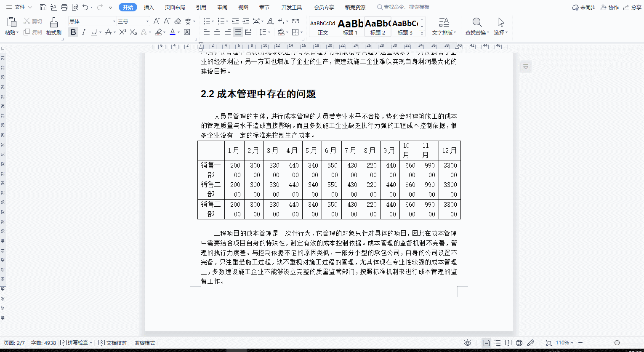The image size is (644, 352).
Task: Align text left
Action: point(206,32)
